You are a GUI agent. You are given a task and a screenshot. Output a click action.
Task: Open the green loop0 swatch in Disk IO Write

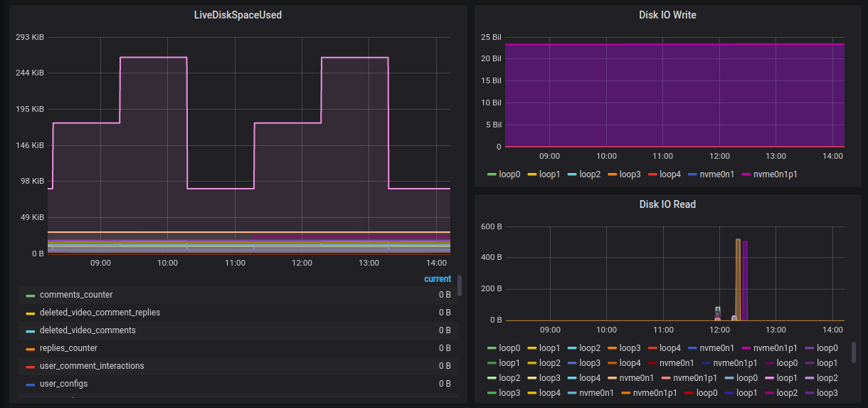[492, 174]
